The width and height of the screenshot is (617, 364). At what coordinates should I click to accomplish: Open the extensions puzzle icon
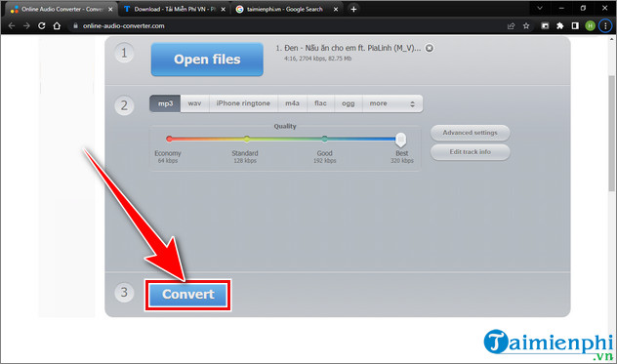[560, 26]
